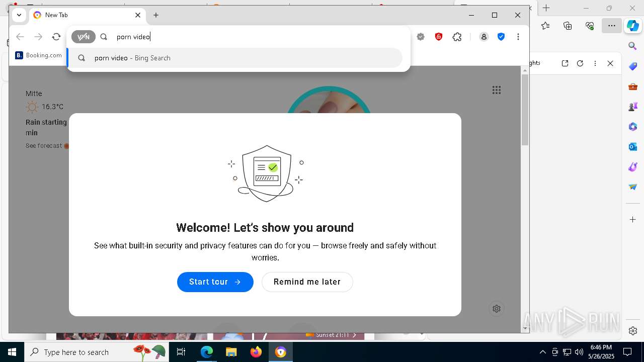644x362 pixels.
Task: Choose Remind me later
Action: 307,282
